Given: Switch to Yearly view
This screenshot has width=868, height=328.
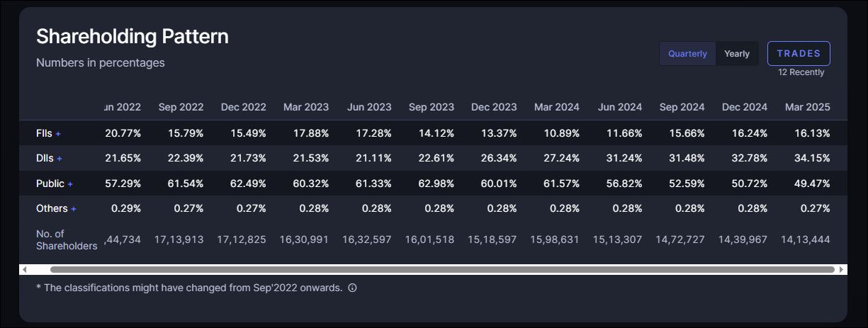Looking at the screenshot, I should [x=737, y=54].
